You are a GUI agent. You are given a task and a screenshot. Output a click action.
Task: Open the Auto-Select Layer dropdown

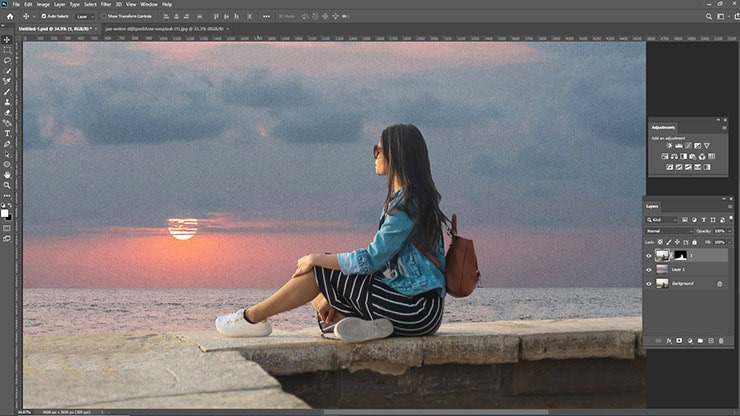[84, 17]
